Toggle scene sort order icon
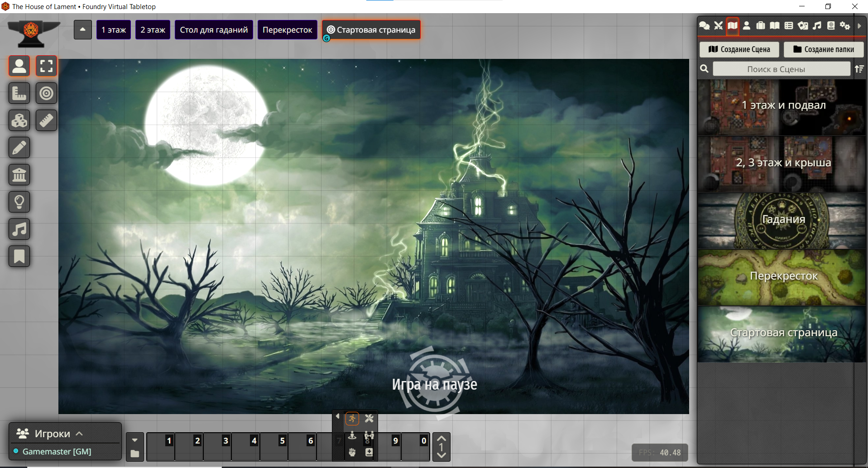The width and height of the screenshot is (868, 468). (859, 69)
